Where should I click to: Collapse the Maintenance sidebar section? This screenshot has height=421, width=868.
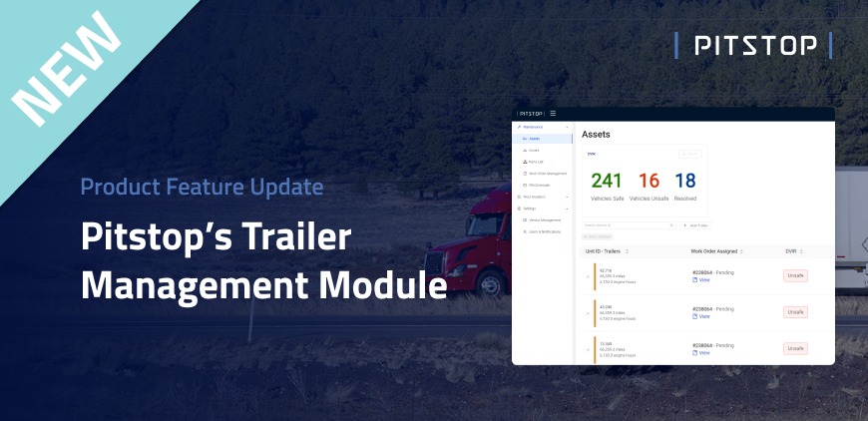(567, 128)
